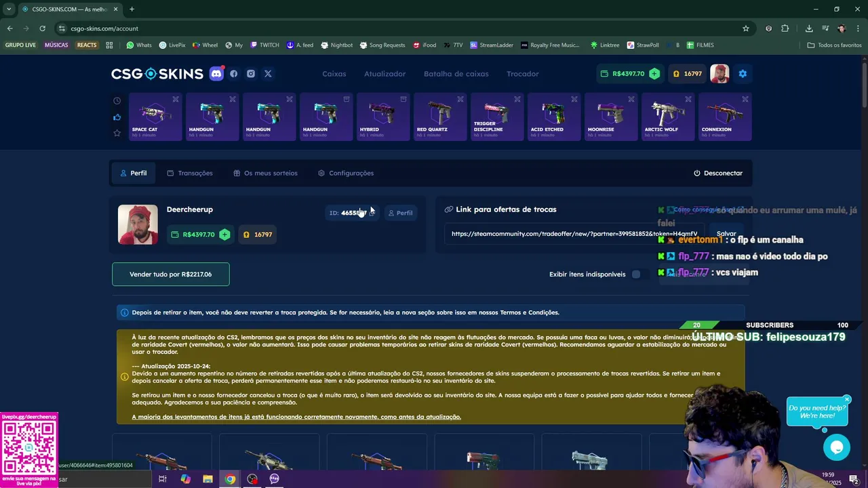Go back with browser back arrow
Image resolution: width=868 pixels, height=488 pixels.
tap(9, 28)
